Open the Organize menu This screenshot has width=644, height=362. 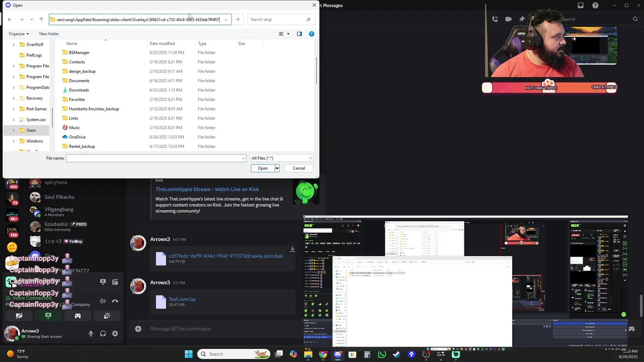(19, 34)
